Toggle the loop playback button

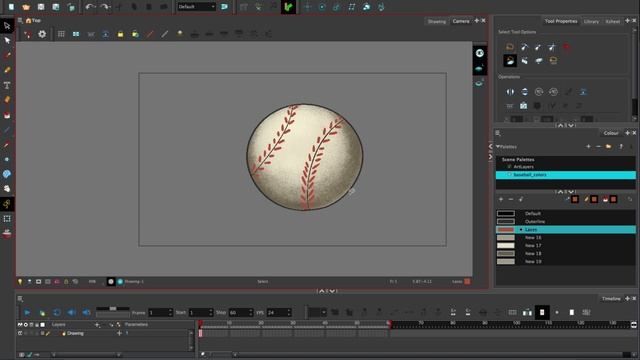pyautogui.click(x=57, y=313)
